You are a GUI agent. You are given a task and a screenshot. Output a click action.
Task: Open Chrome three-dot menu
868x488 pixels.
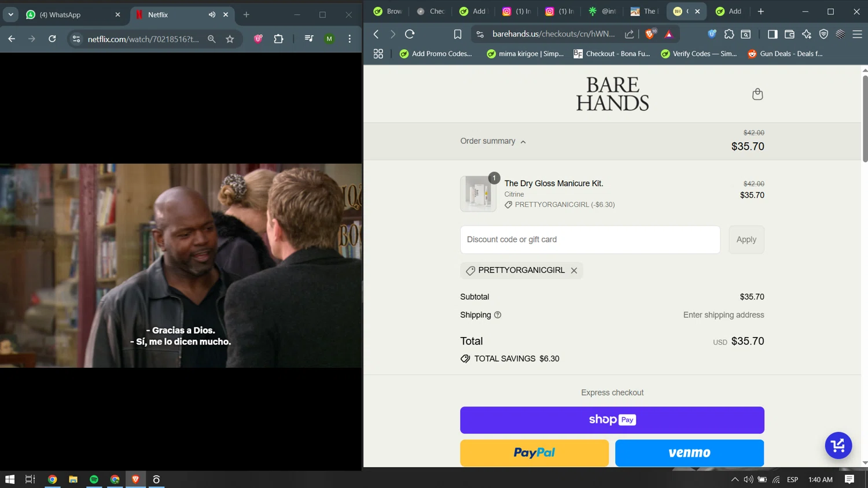350,39
